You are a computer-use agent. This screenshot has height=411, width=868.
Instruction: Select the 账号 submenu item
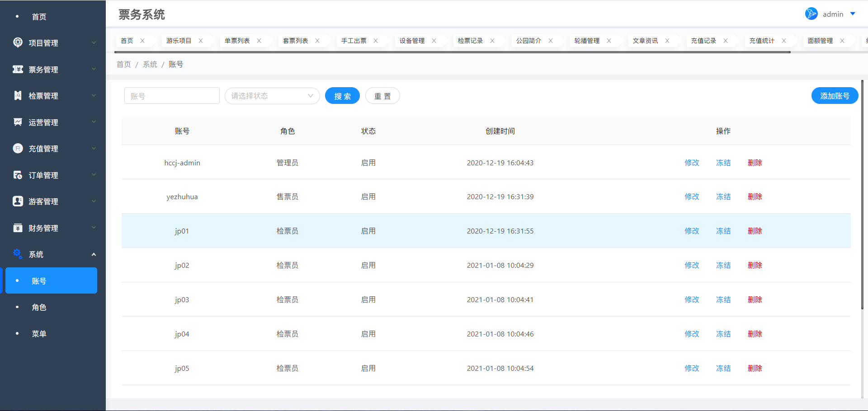pyautogui.click(x=51, y=280)
